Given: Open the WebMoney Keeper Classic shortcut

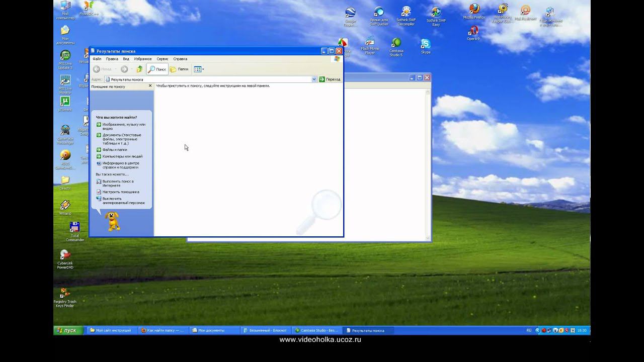Looking at the screenshot, I should [x=503, y=13].
